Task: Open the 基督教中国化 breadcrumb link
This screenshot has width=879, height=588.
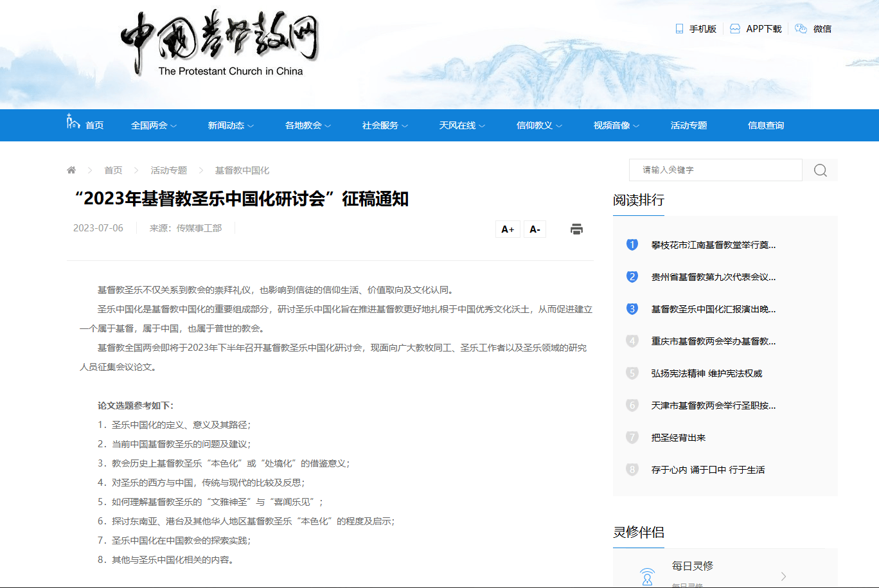Action: point(242,170)
